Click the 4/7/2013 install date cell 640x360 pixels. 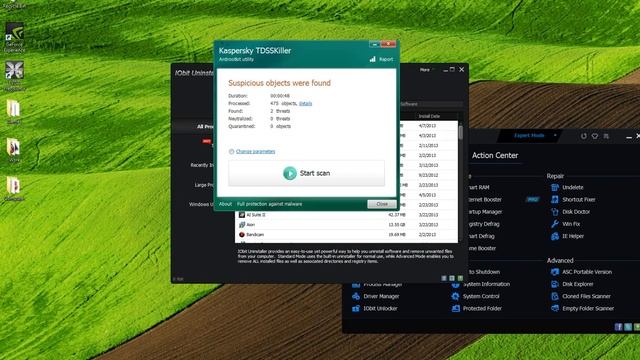click(427, 126)
